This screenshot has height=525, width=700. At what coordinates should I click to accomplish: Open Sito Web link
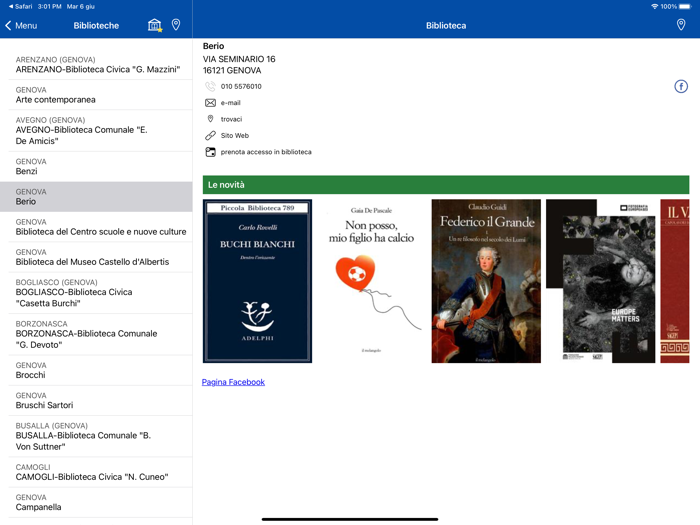235,135
